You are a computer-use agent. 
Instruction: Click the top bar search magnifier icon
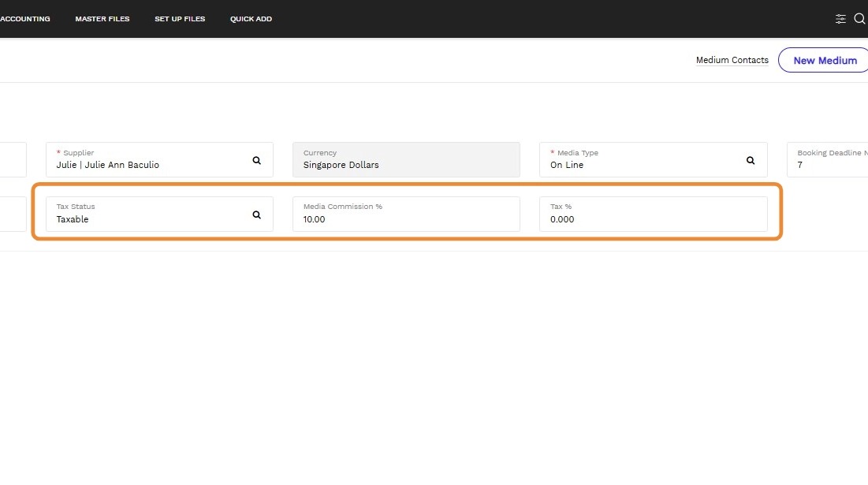click(x=859, y=19)
